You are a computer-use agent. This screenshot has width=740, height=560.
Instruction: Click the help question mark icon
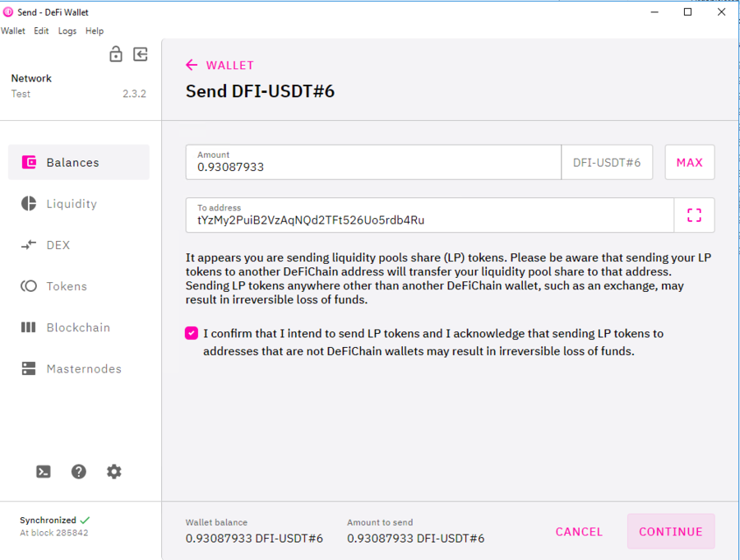point(78,471)
